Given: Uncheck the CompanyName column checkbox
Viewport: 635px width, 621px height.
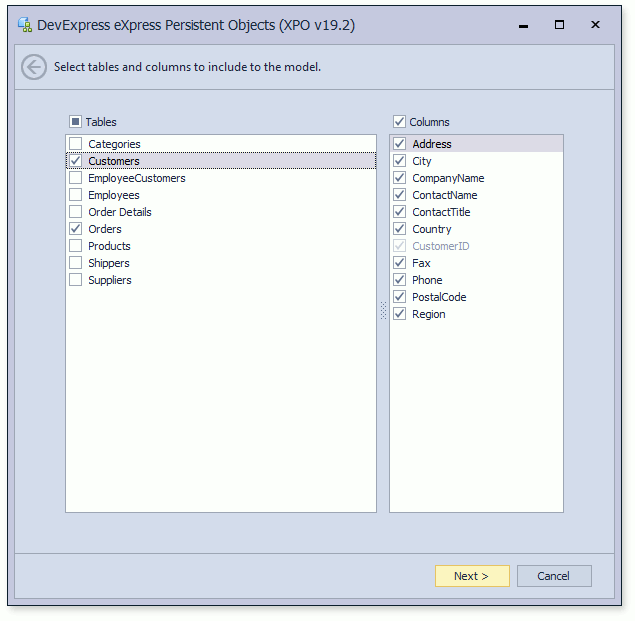Looking at the screenshot, I should pyautogui.click(x=399, y=177).
